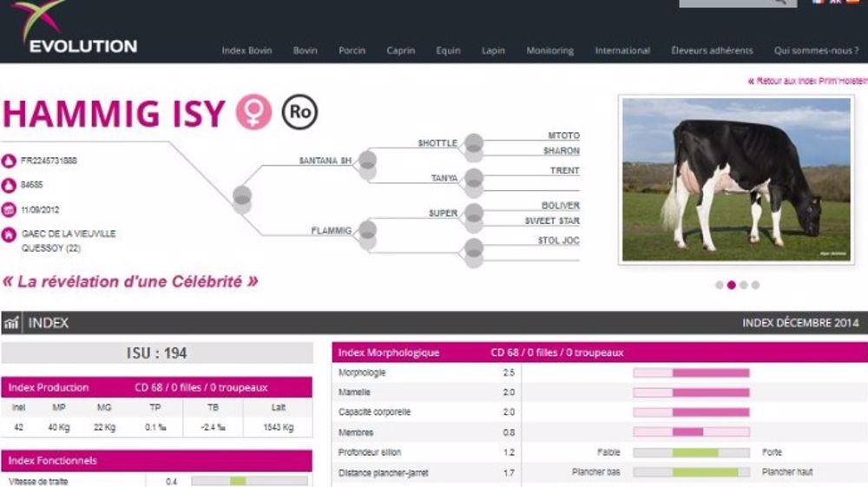The width and height of the screenshot is (868, 487).
Task: Click SHARON in pedigree
Action: (x=562, y=150)
